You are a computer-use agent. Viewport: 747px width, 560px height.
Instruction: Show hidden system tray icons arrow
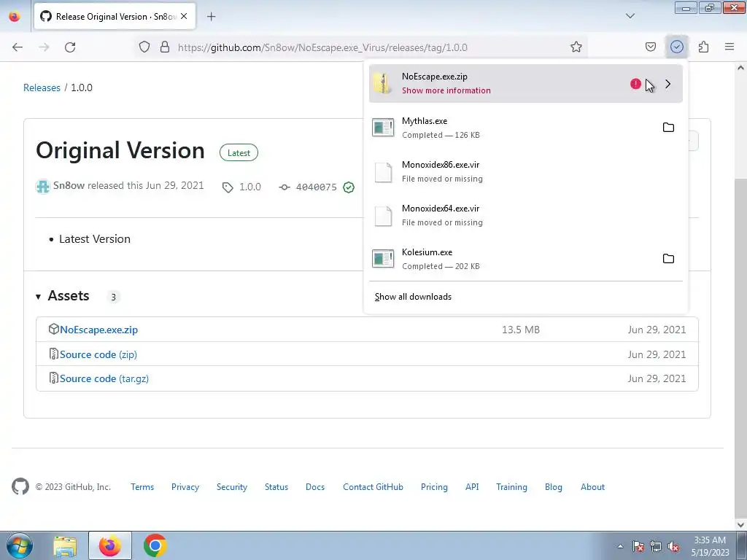pos(620,546)
